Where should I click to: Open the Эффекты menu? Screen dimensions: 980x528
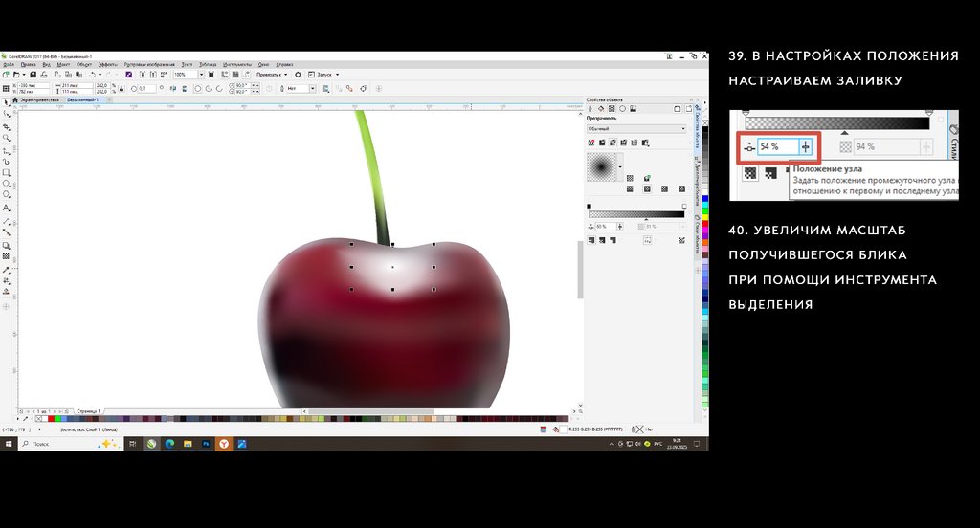tap(107, 65)
